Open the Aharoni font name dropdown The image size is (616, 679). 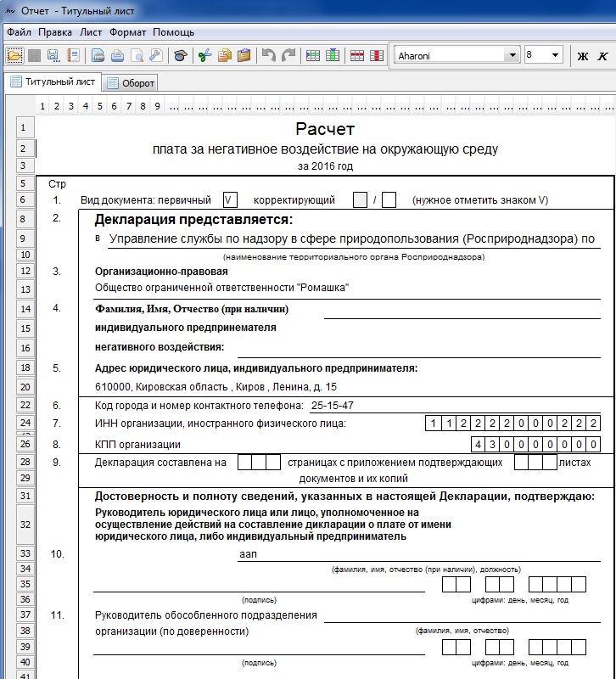click(512, 55)
